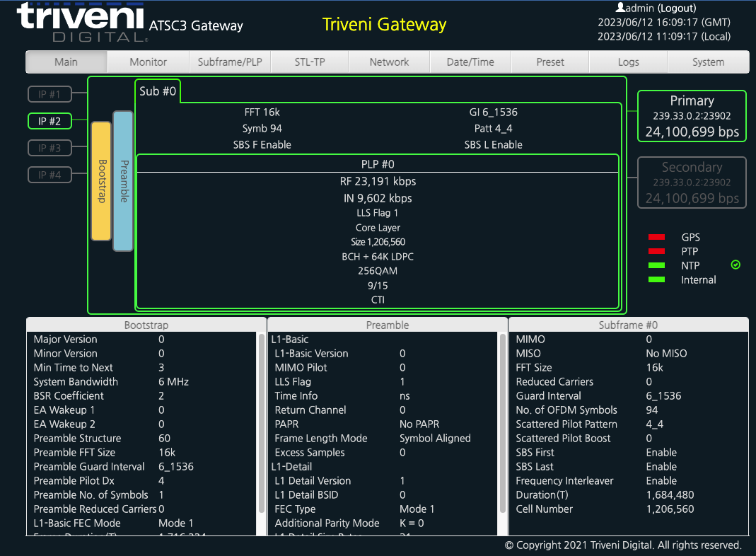The height and width of the screenshot is (556, 756).
Task: Click the Subframe #0 panel header
Action: [x=628, y=325]
